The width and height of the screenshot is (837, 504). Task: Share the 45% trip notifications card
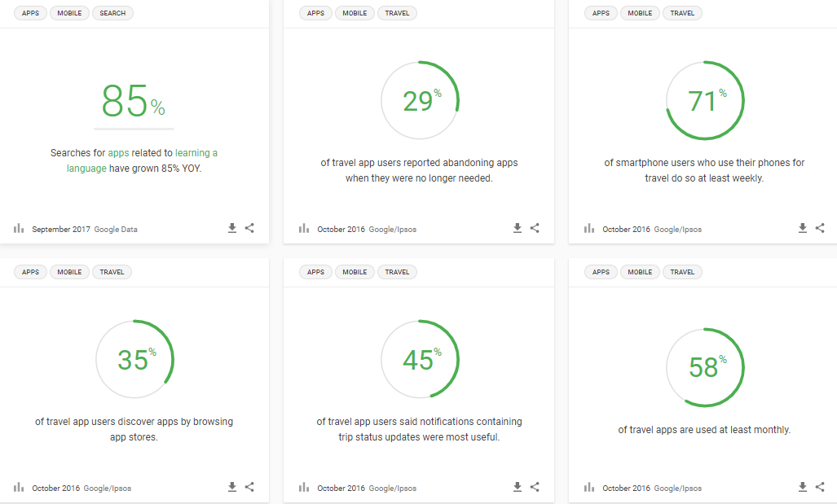point(535,486)
